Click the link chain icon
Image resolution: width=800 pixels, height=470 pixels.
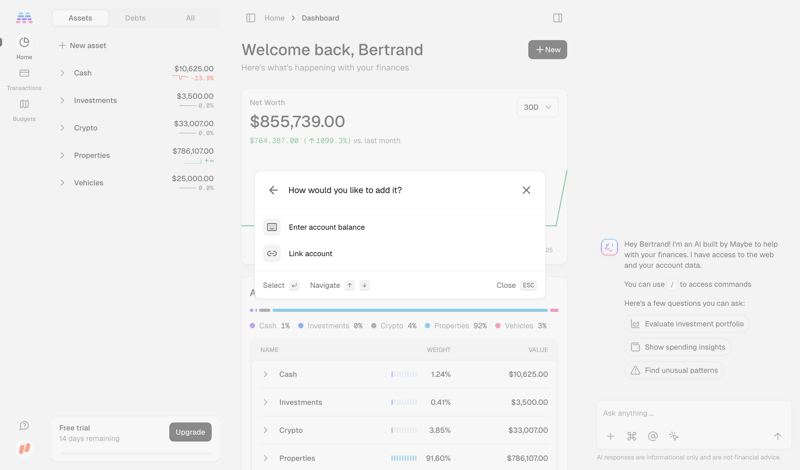coord(272,254)
